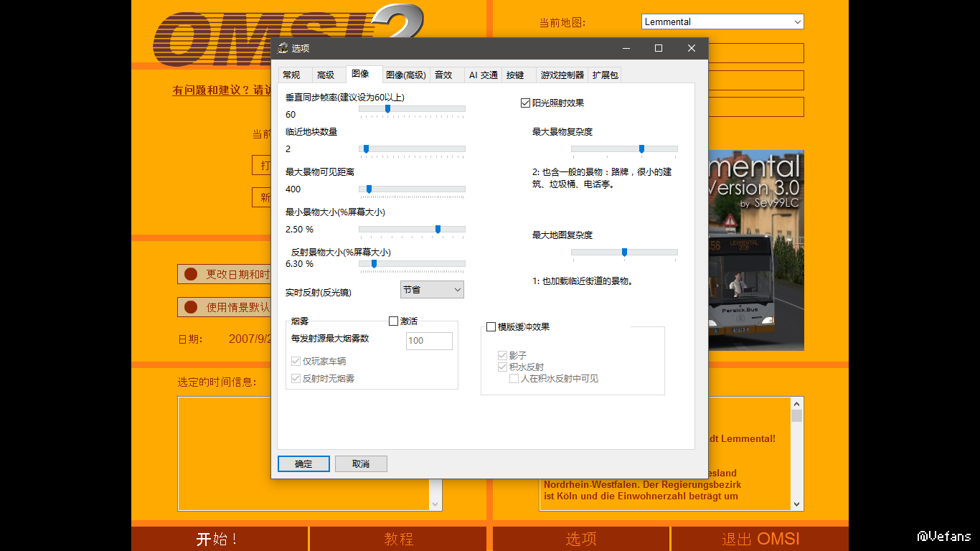This screenshot has height=551, width=980.
Task: Click the 更改日期和时 button in main menu
Action: (x=225, y=274)
